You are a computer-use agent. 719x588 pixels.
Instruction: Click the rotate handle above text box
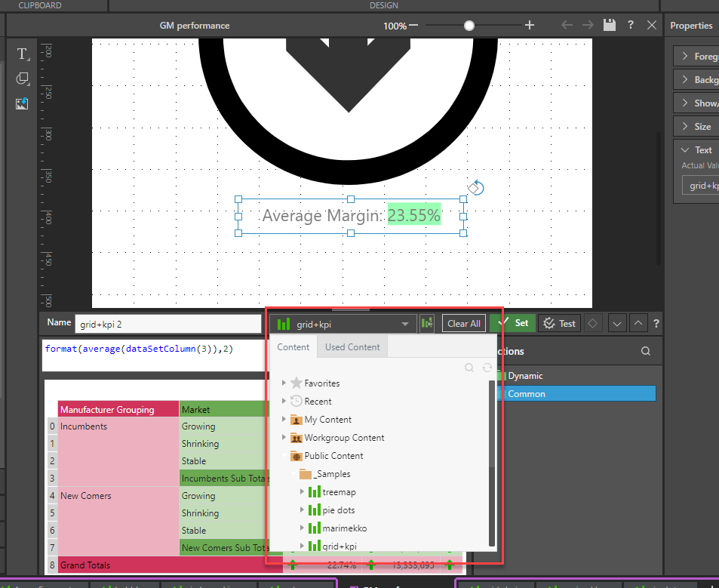coord(475,186)
